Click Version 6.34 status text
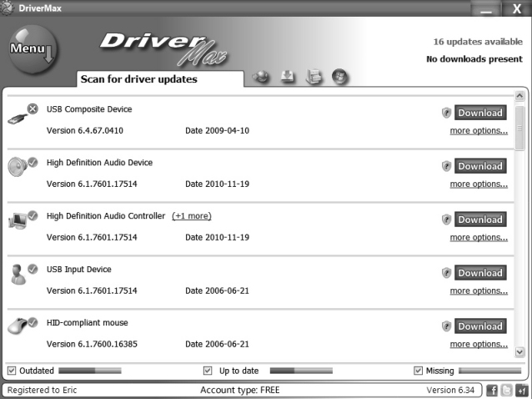Image resolution: width=532 pixels, height=399 pixels. tap(450, 390)
